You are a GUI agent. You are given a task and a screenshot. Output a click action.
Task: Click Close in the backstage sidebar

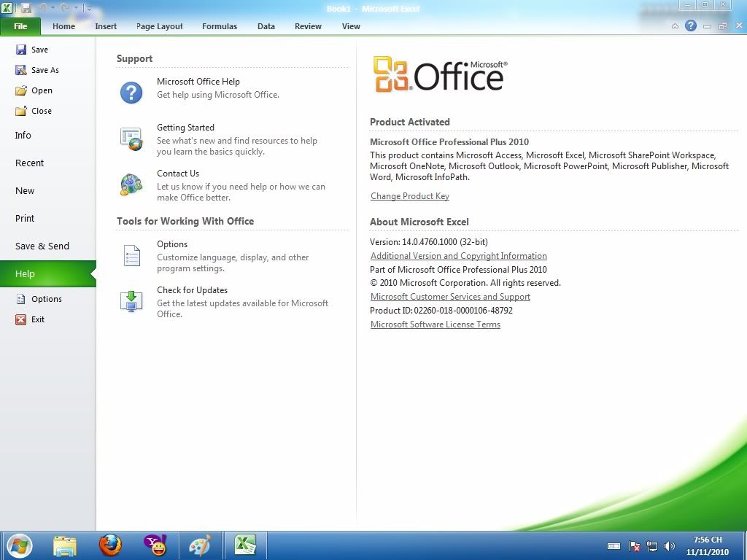[34, 111]
